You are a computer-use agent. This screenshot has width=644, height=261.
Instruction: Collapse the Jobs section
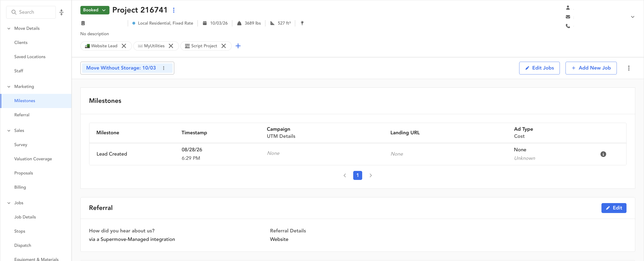[x=9, y=203]
